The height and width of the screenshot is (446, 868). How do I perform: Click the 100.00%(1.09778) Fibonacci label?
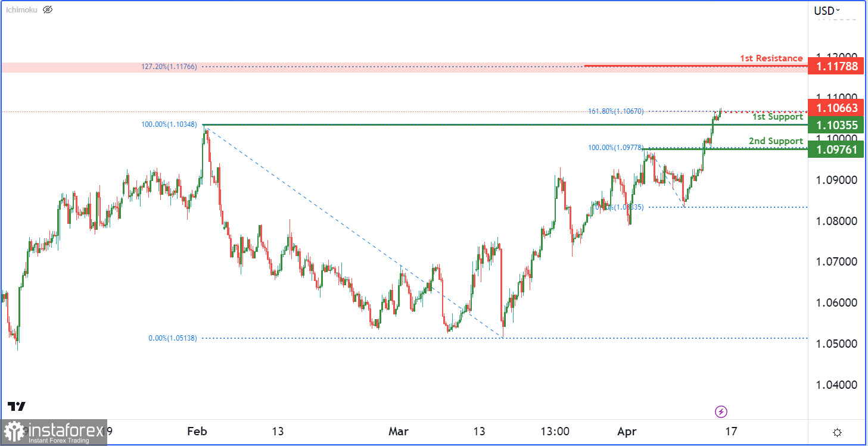click(x=616, y=148)
